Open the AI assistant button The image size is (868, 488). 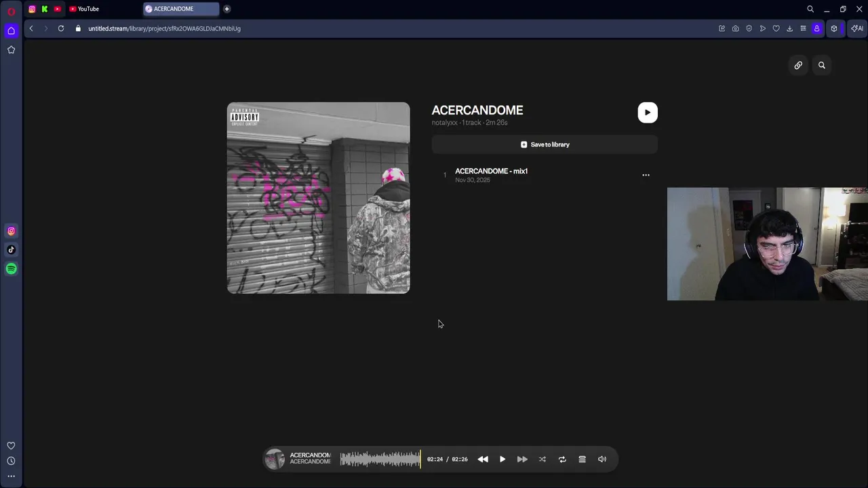point(857,28)
